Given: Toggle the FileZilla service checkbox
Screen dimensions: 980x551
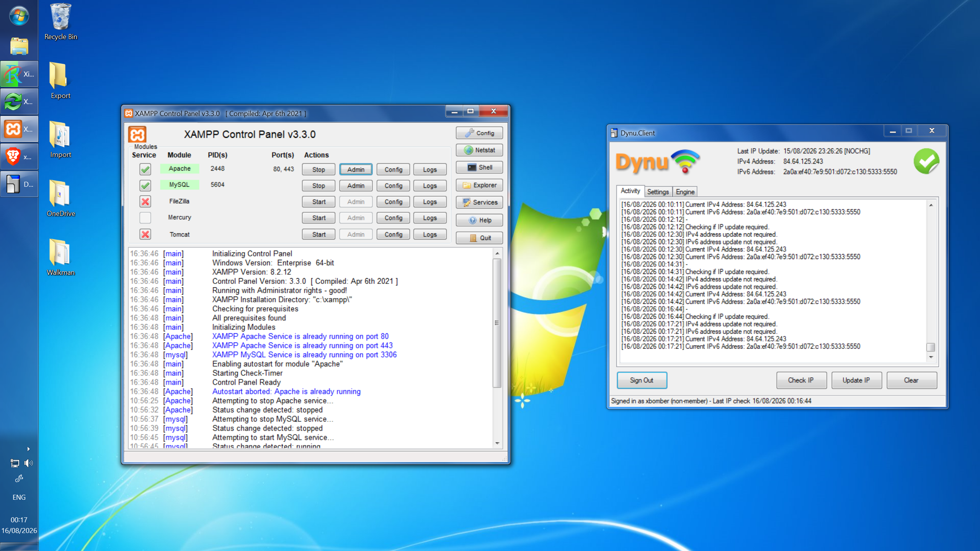Looking at the screenshot, I should click(x=145, y=202).
